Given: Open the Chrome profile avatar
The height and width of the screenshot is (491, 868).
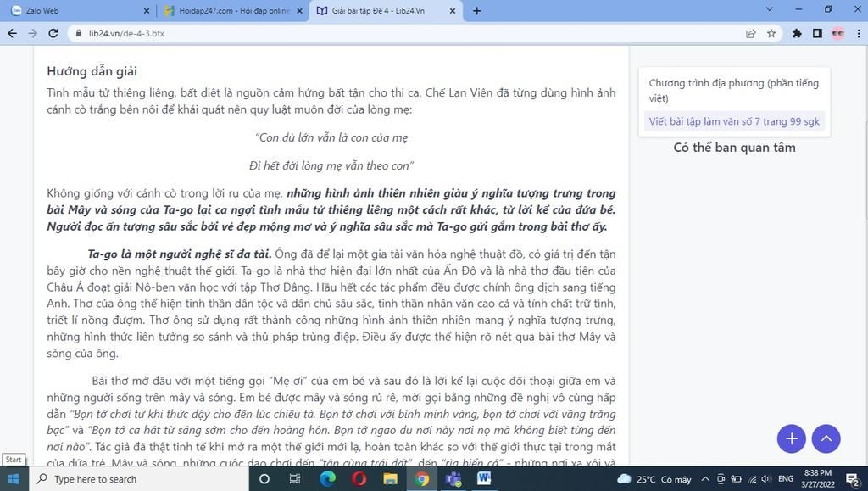Looking at the screenshot, I should pyautogui.click(x=837, y=33).
